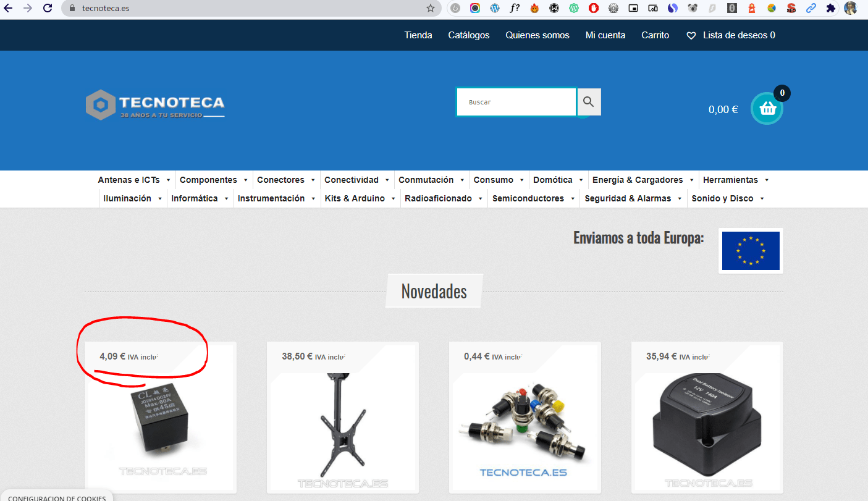
Task: Click the Tecnoteca logo
Action: click(x=155, y=104)
